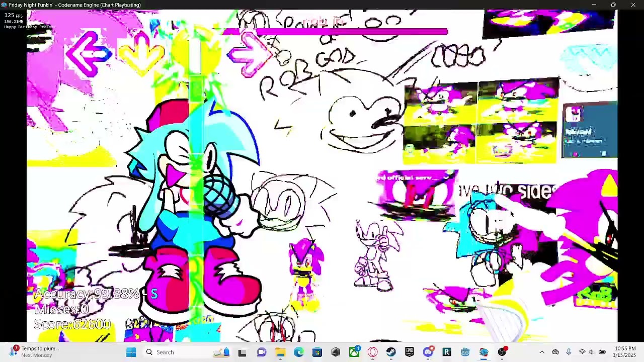Open File Explorer from the taskbar
644x362 pixels.
click(280, 352)
